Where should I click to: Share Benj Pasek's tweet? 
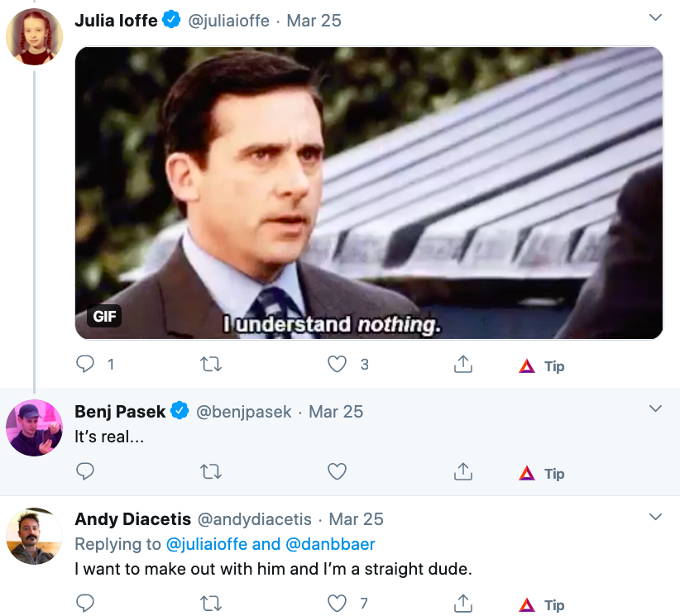(463, 471)
